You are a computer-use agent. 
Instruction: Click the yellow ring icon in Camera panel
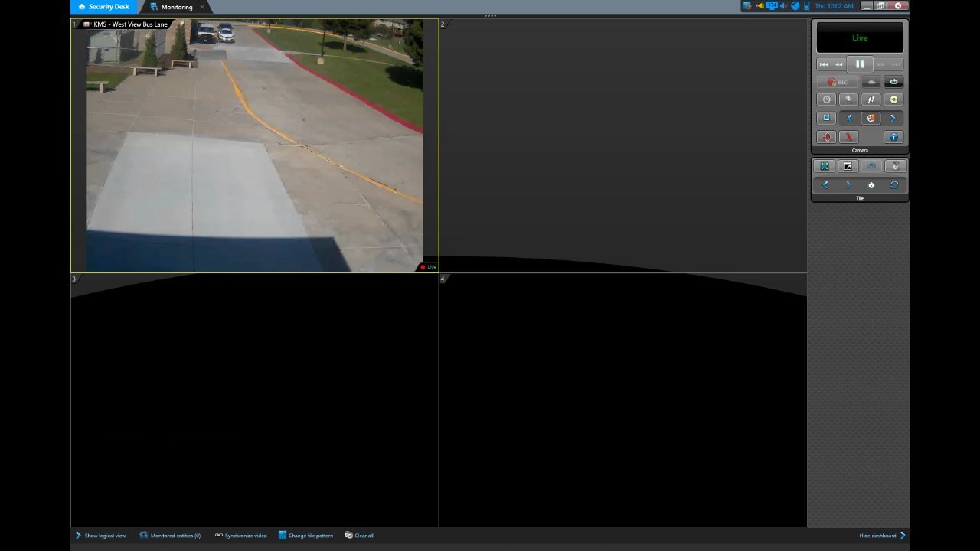(x=893, y=99)
